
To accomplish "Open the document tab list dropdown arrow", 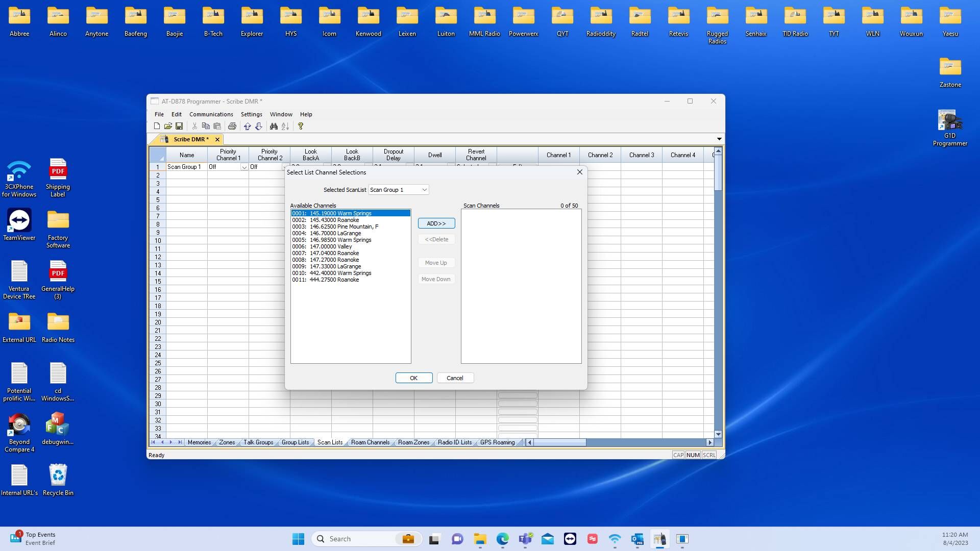I will (x=719, y=139).
